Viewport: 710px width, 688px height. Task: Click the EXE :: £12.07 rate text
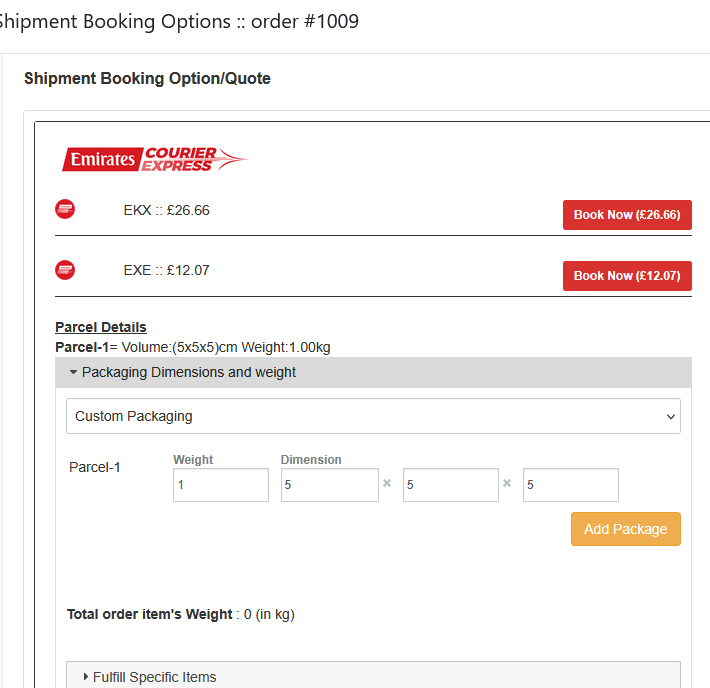(x=166, y=270)
